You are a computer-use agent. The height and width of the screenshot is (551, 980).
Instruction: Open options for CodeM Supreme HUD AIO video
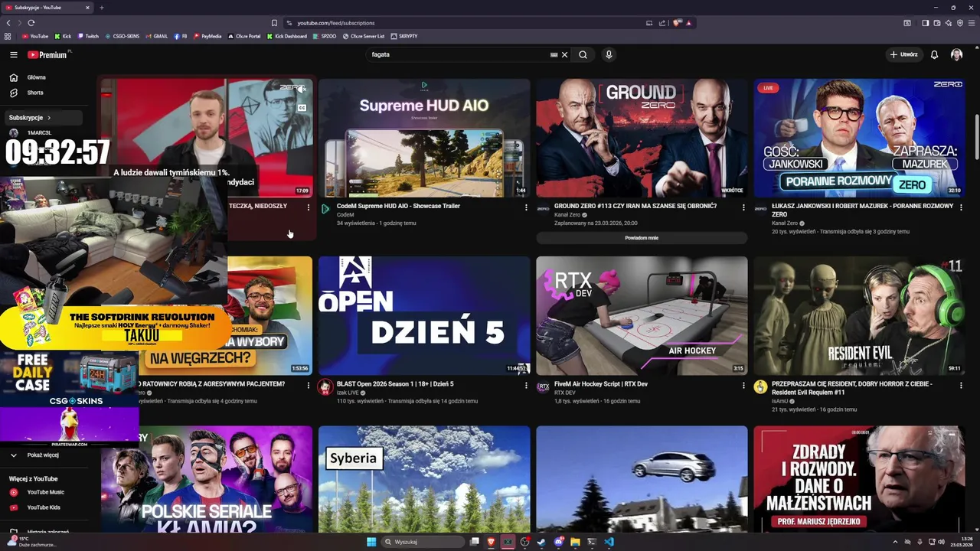[526, 207]
